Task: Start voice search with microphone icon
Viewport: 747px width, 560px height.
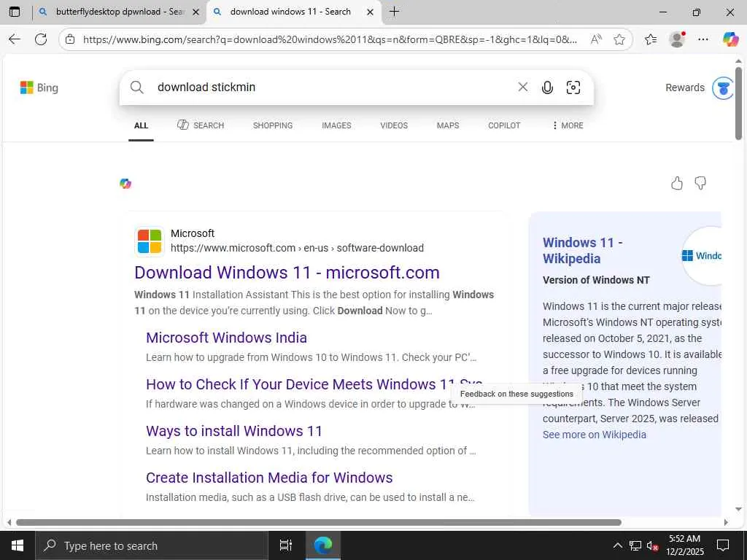Action: (x=547, y=87)
